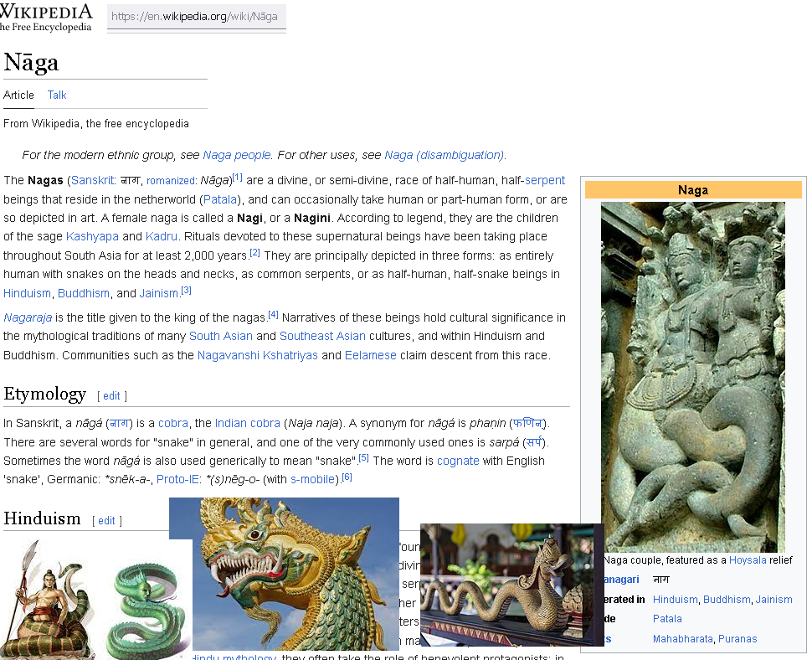
Task: Follow the cognate link
Action: (x=458, y=461)
